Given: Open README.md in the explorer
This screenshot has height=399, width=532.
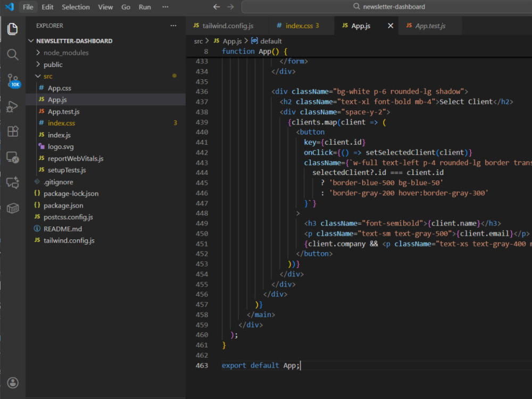Looking at the screenshot, I should click(x=105, y=229).
